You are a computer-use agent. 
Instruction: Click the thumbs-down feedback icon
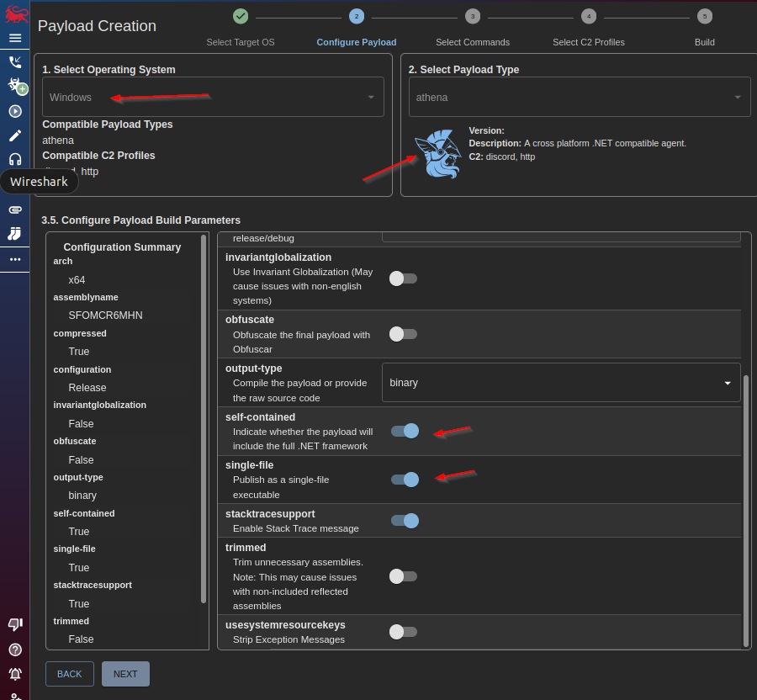[15, 624]
